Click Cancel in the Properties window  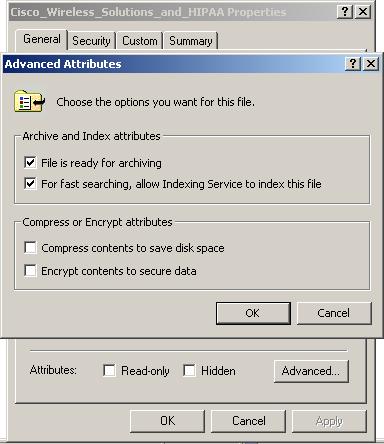click(248, 421)
